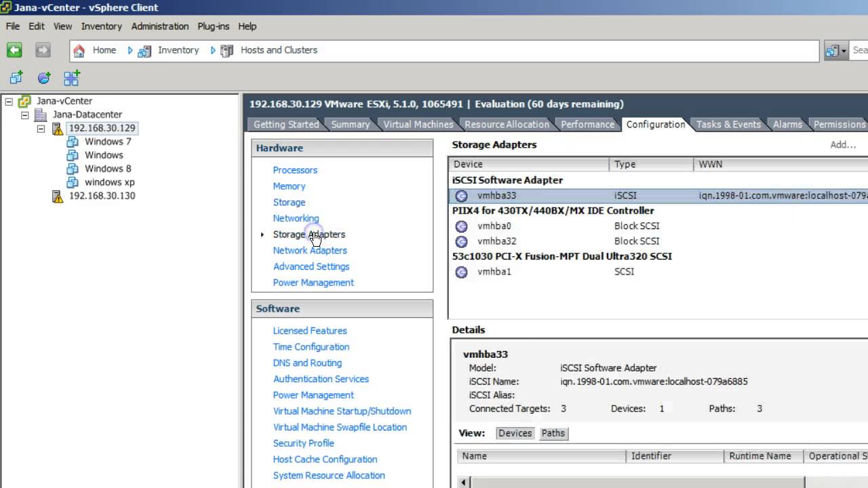Open the Inventory breadcrumb dropdown arrow
This screenshot has width=868, height=488.
(x=213, y=50)
